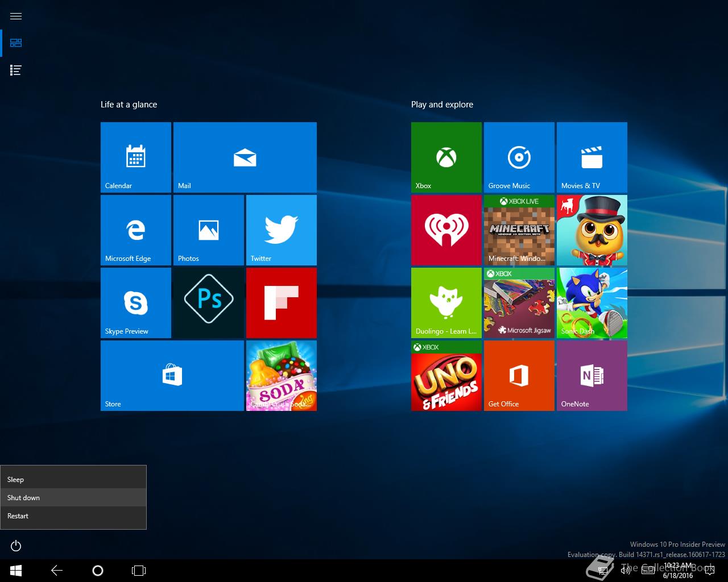Launch the OneNote tile
Screen dimensions: 728x582
pos(592,376)
